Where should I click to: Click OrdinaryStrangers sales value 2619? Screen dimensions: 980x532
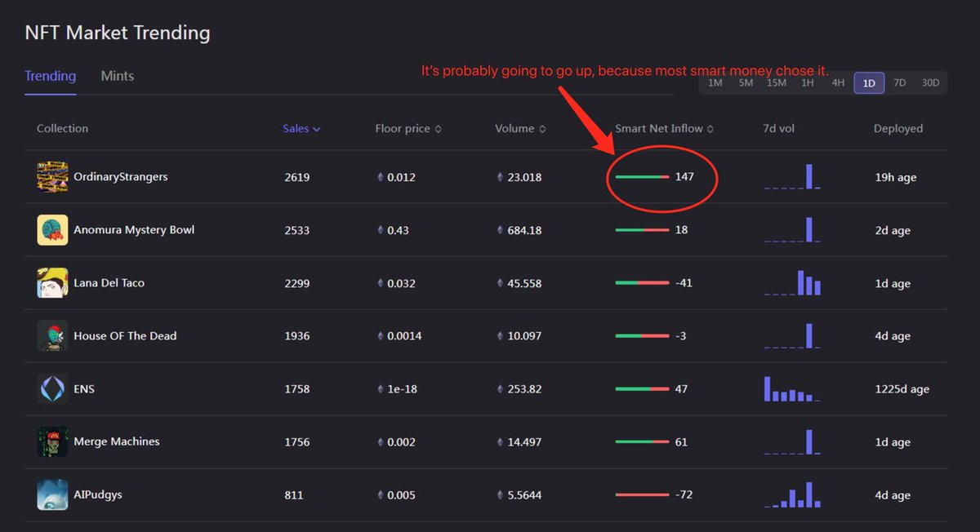(297, 177)
